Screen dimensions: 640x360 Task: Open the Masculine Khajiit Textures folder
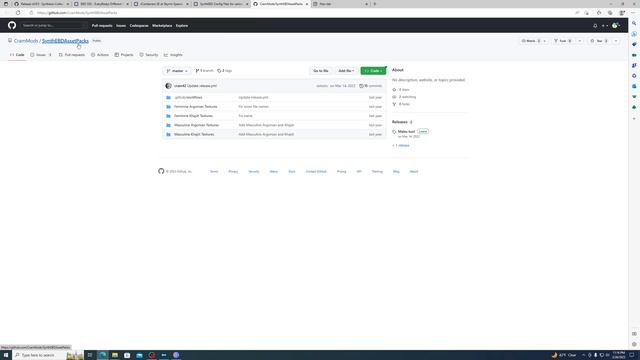pyautogui.click(x=194, y=134)
